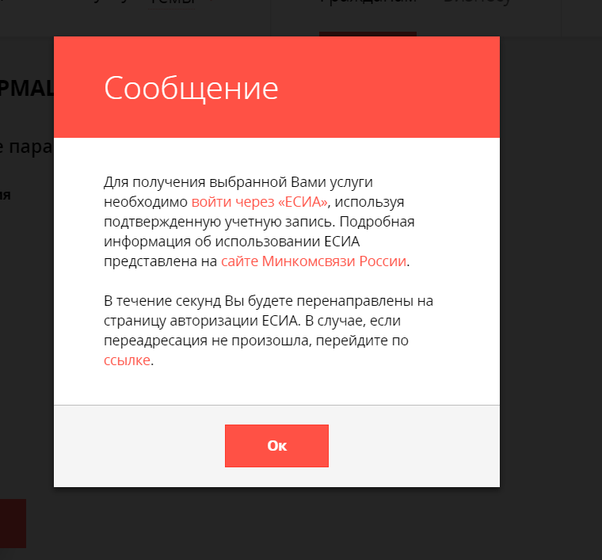Select the dimmed «Бизнесу» tab at top right
Viewport: 602px width, 560px height.
coord(476,4)
